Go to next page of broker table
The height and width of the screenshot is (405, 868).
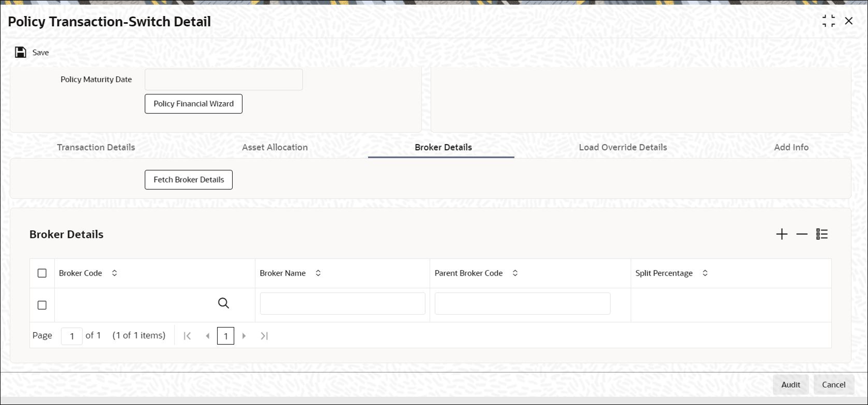[x=244, y=336]
